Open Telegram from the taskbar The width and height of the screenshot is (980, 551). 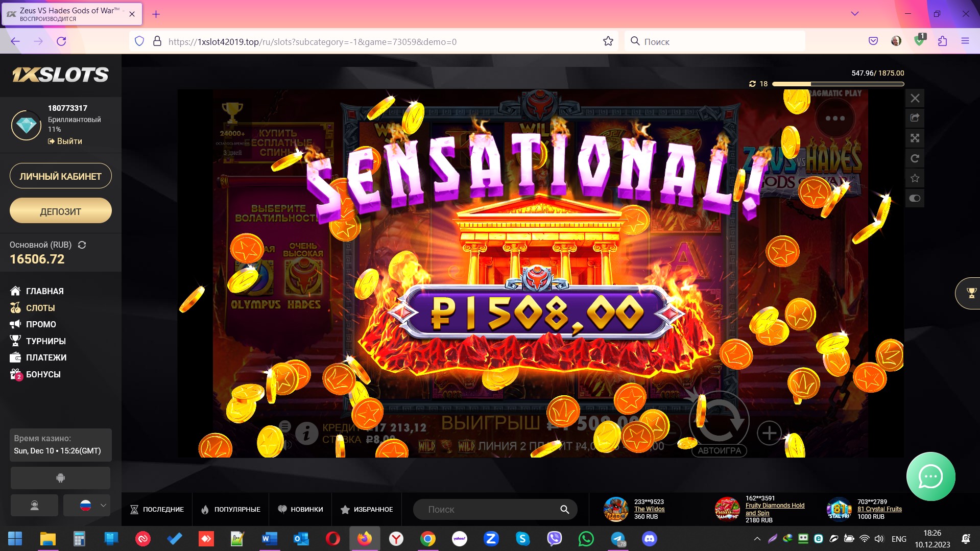pos(618,538)
